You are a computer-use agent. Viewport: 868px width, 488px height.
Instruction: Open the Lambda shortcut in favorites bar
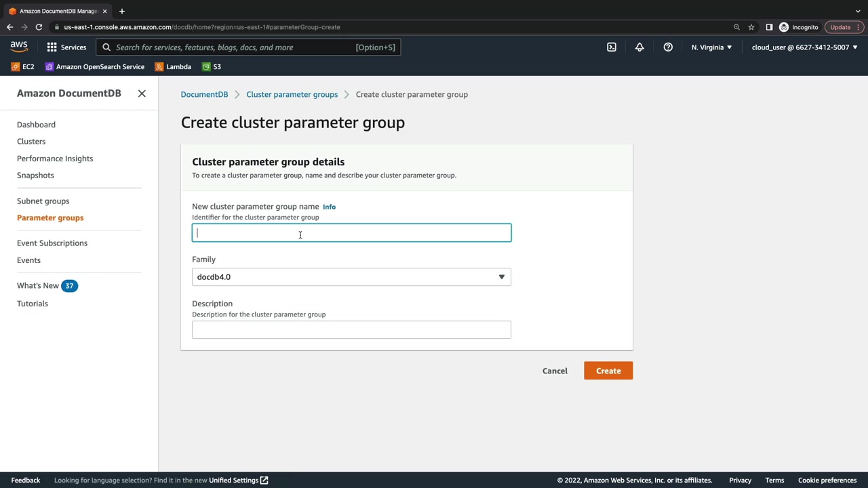(x=173, y=66)
